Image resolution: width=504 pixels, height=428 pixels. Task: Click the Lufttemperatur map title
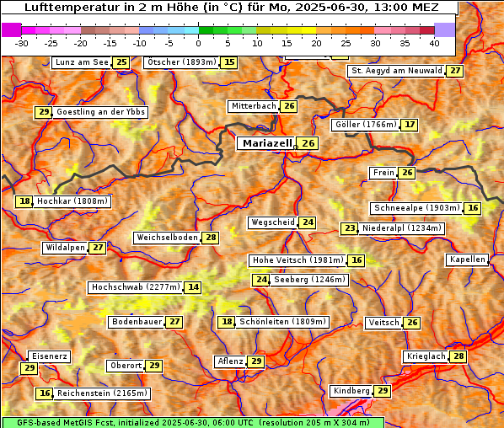click(x=232, y=8)
